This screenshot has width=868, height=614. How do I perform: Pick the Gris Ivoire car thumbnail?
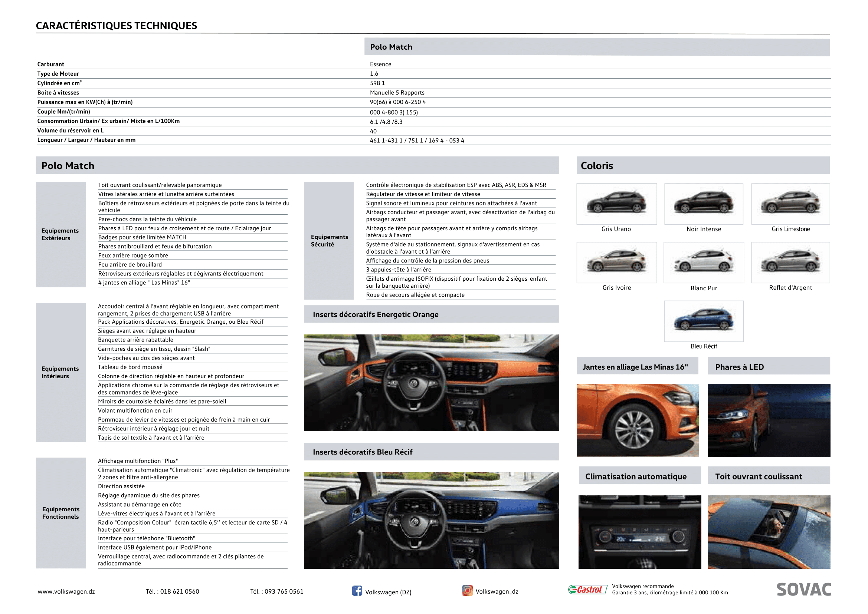(616, 263)
